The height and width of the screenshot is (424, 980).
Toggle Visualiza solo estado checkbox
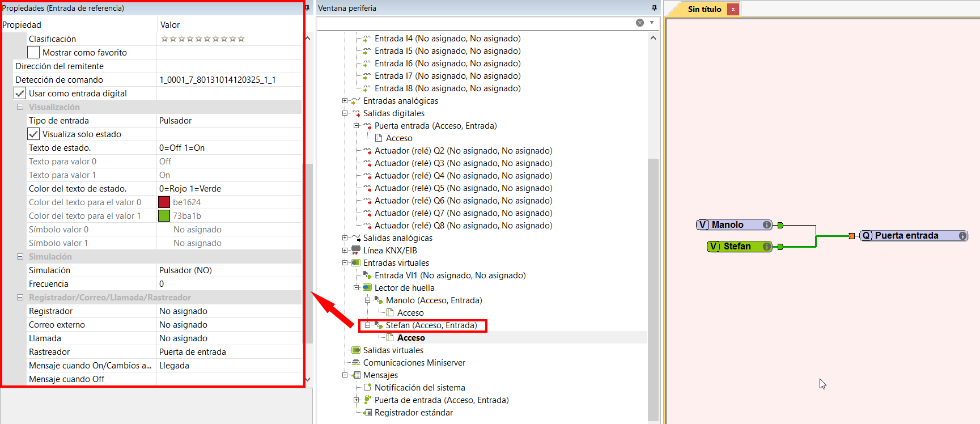pos(33,134)
